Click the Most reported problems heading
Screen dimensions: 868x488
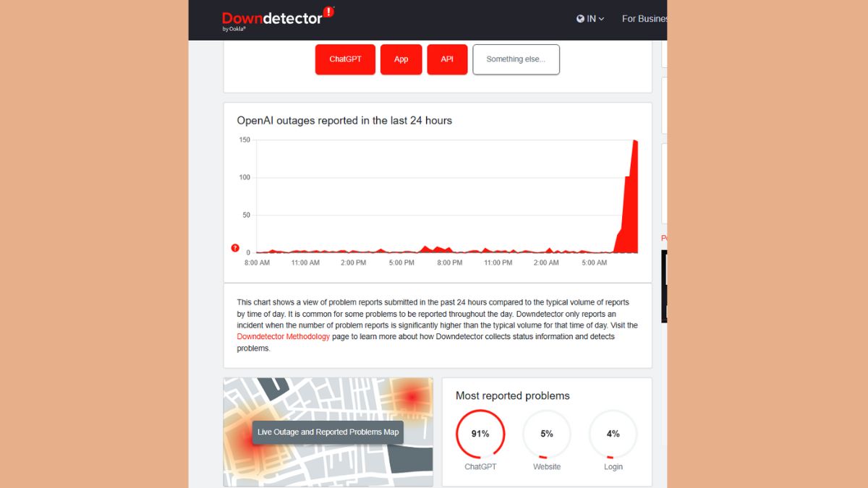click(512, 395)
